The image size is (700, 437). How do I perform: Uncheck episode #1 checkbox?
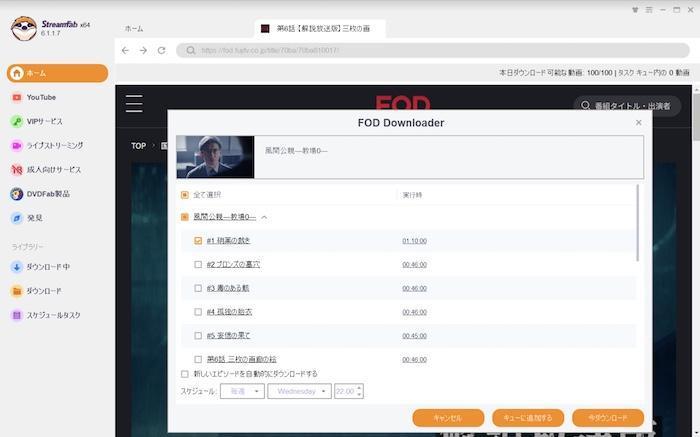[198, 241]
